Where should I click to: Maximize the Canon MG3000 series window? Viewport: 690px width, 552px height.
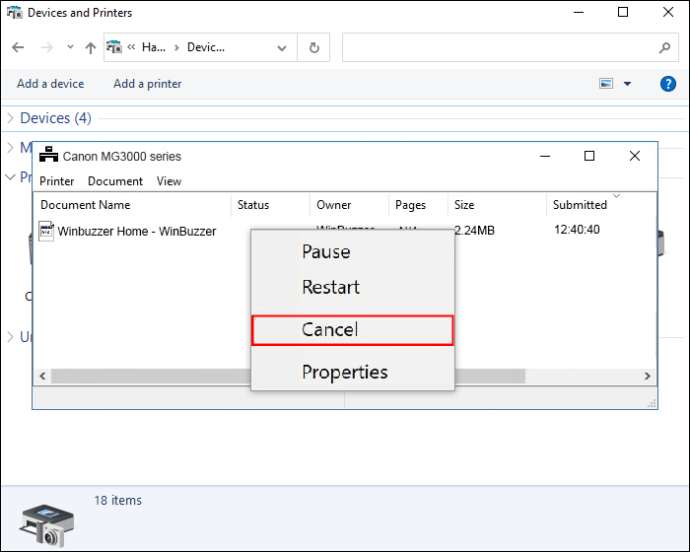[589, 156]
